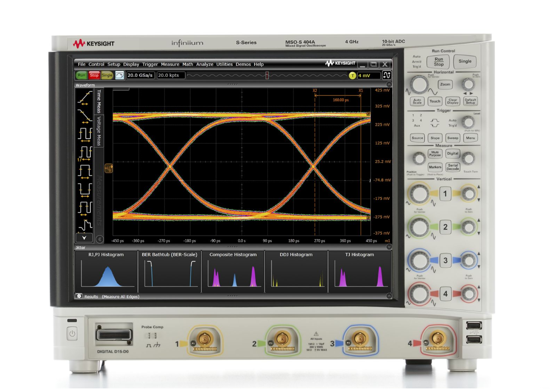
Task: Select the negative pulse width measurement icon
Action: 85,190
